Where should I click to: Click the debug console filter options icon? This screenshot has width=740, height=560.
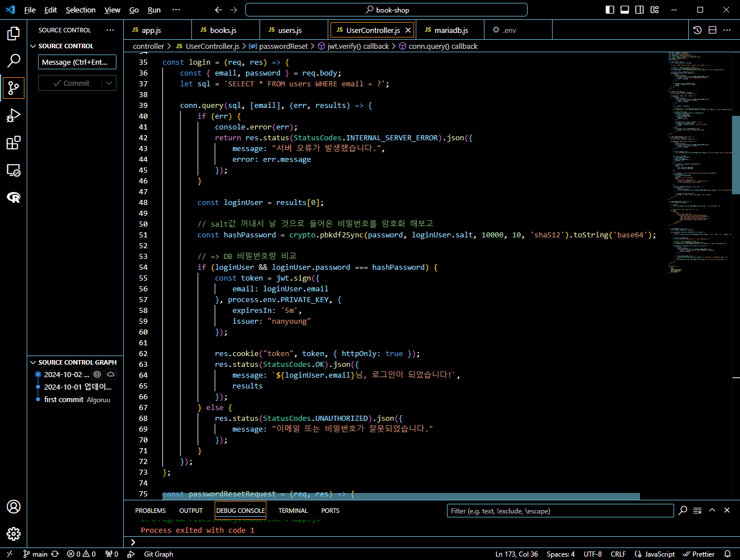coord(683,511)
